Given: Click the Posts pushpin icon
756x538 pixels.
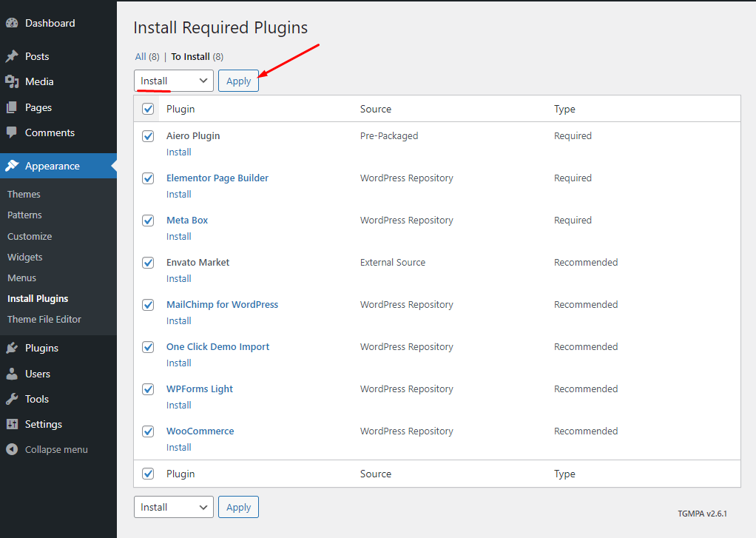Looking at the screenshot, I should pyautogui.click(x=12, y=56).
